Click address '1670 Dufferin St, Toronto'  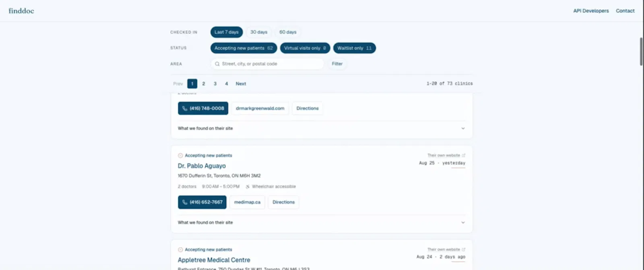pos(219,176)
